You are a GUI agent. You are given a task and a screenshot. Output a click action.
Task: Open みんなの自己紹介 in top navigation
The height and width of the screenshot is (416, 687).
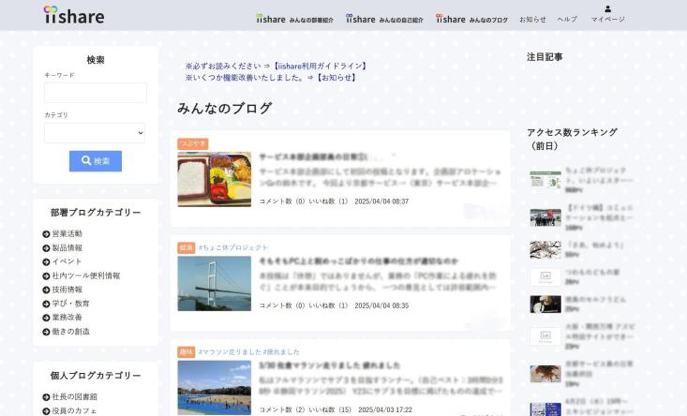(x=385, y=19)
